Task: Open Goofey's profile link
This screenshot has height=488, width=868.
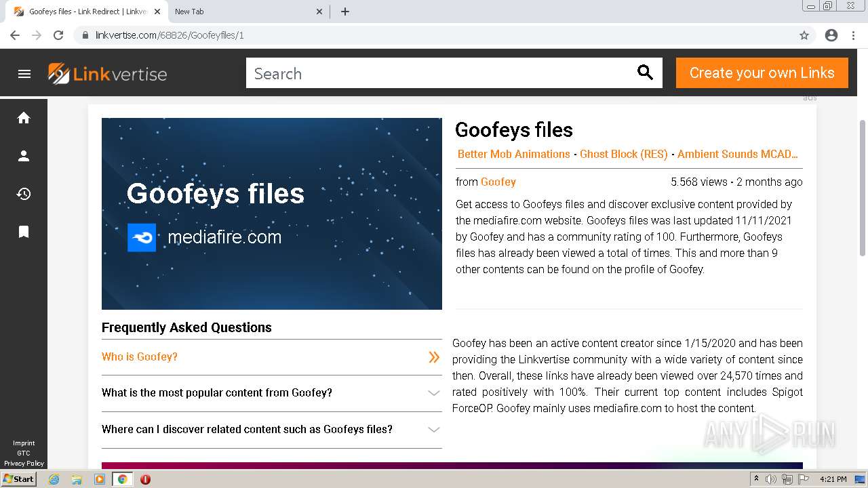Action: (x=498, y=182)
